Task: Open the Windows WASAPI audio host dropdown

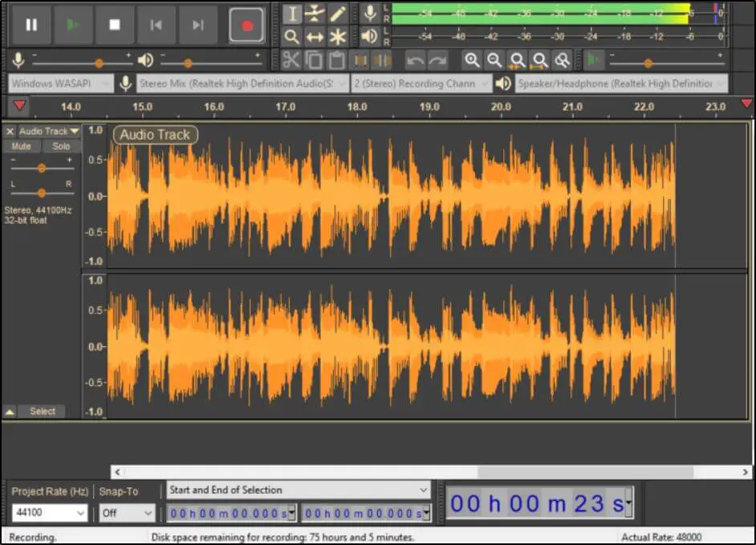Action: tap(61, 83)
